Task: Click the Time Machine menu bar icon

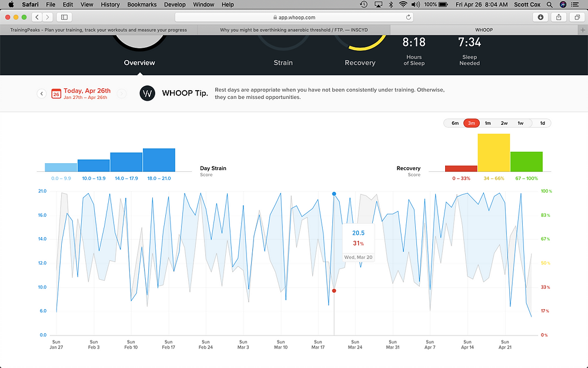Action: (363, 5)
